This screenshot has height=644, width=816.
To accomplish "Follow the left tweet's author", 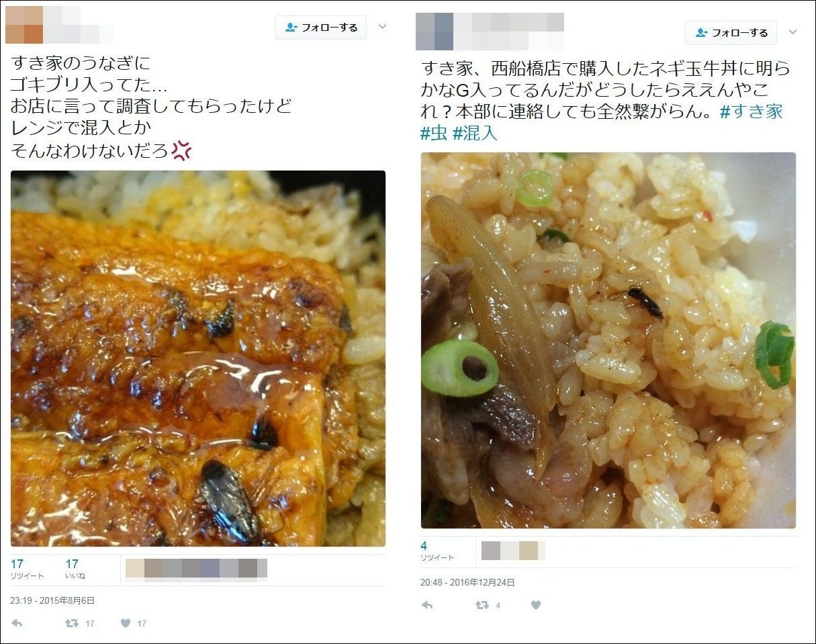I will pos(320,28).
